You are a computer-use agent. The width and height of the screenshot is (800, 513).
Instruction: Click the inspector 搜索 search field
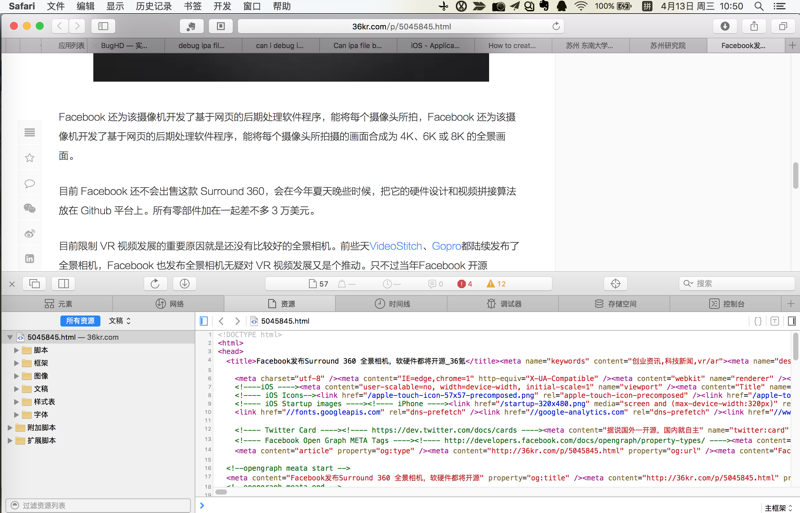click(737, 283)
